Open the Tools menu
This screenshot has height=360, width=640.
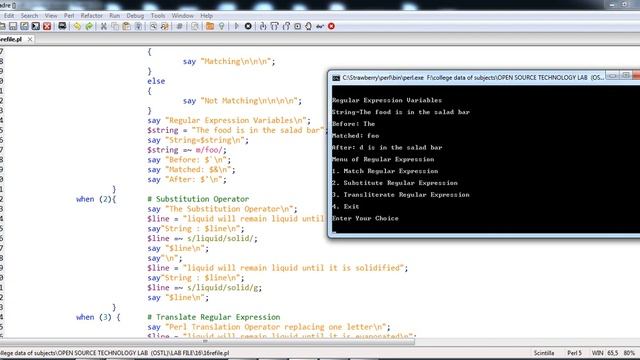pyautogui.click(x=158, y=16)
